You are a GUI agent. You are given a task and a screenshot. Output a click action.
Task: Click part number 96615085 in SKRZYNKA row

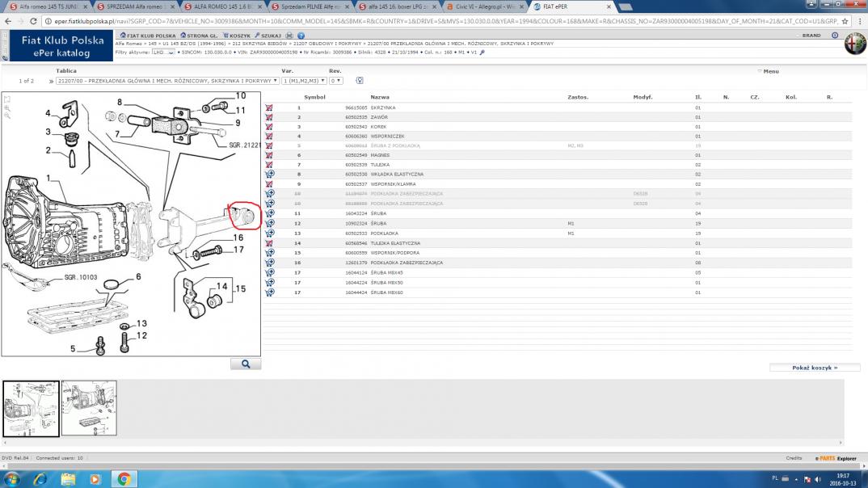pos(356,108)
